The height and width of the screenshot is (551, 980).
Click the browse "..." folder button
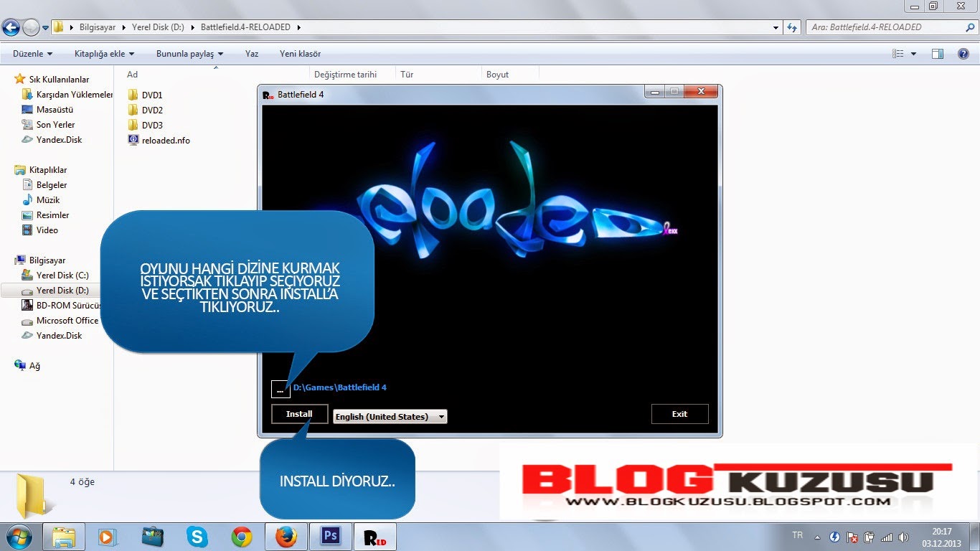point(281,389)
